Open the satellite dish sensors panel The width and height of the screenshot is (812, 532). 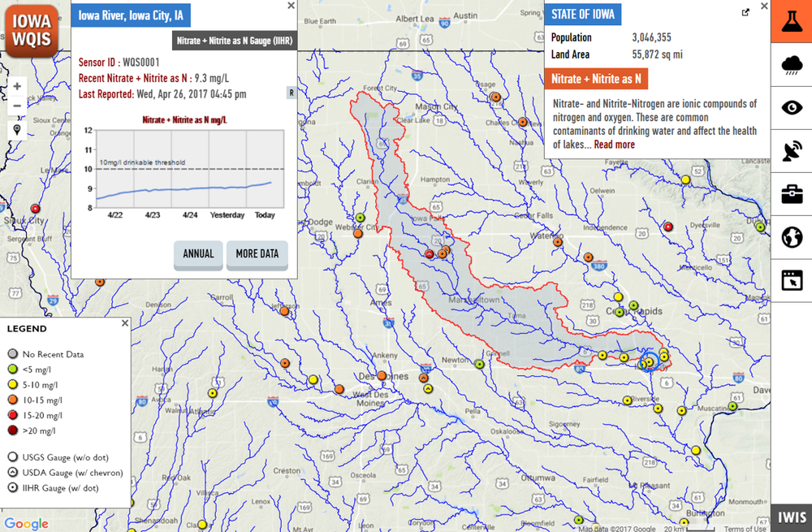point(791,151)
